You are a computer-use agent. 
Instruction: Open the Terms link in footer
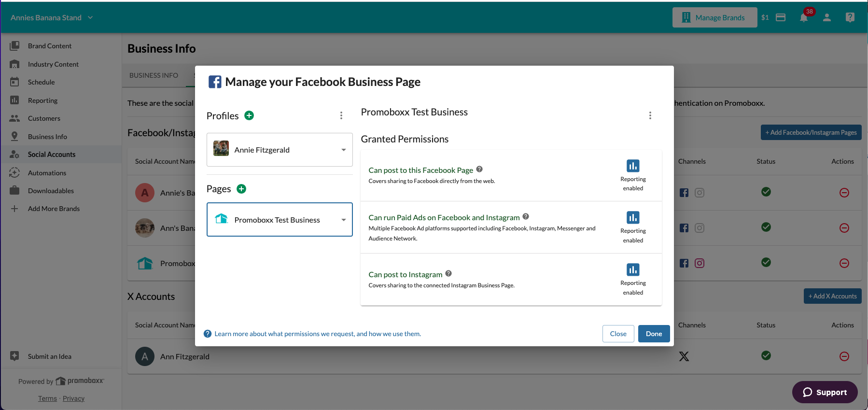click(x=47, y=398)
